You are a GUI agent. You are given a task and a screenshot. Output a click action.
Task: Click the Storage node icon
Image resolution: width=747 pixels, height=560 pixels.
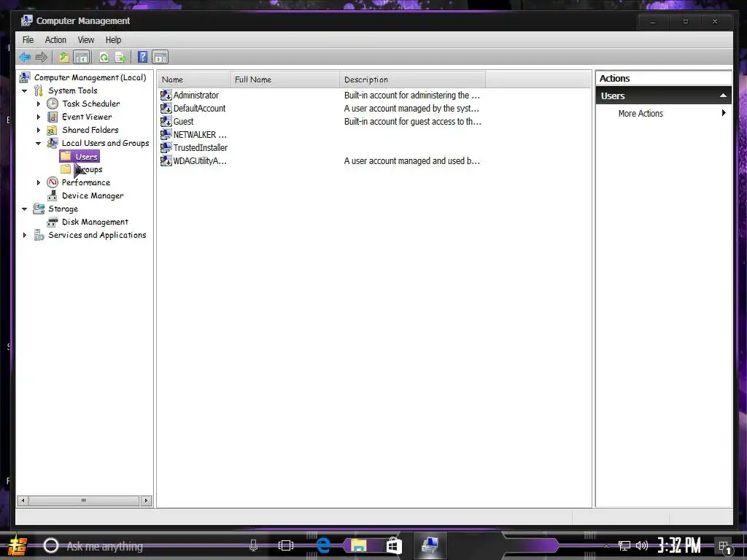click(39, 209)
